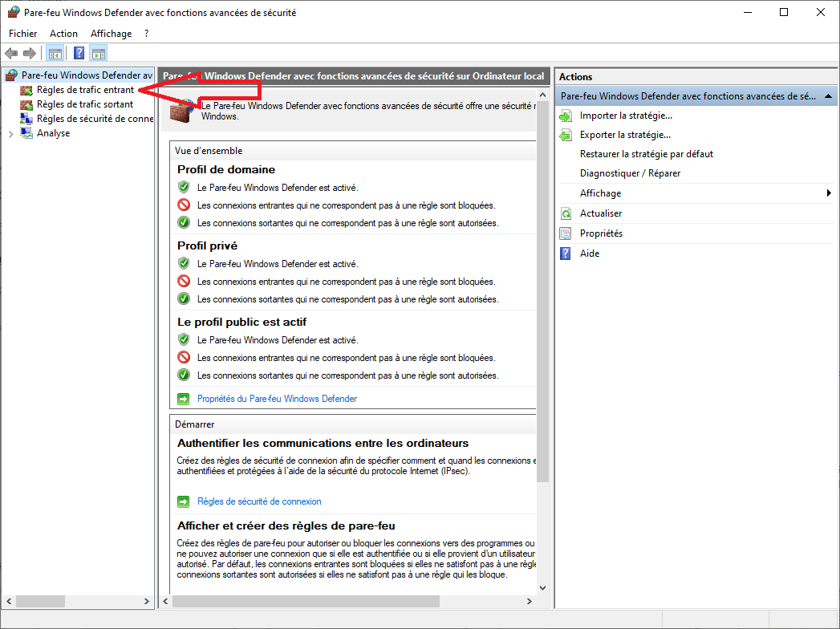Select Règles de sécurité de connexion node
Image resolution: width=840 pixels, height=629 pixels.
(x=95, y=119)
